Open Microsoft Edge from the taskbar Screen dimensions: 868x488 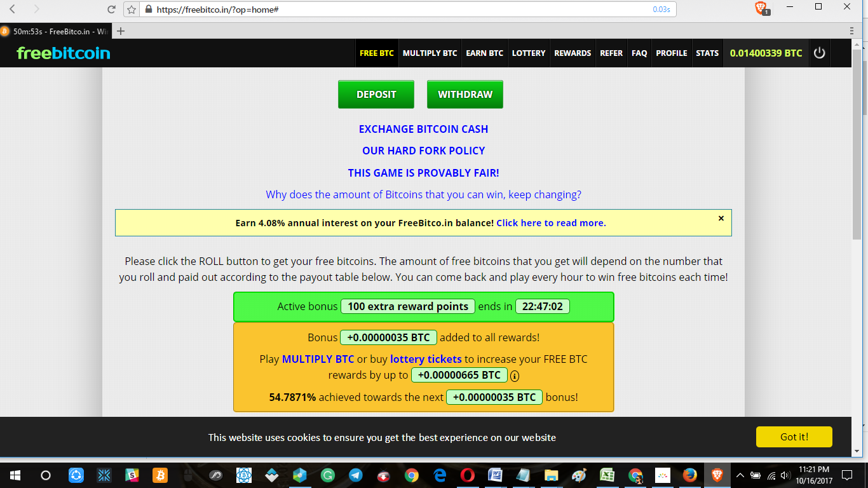tap(439, 475)
